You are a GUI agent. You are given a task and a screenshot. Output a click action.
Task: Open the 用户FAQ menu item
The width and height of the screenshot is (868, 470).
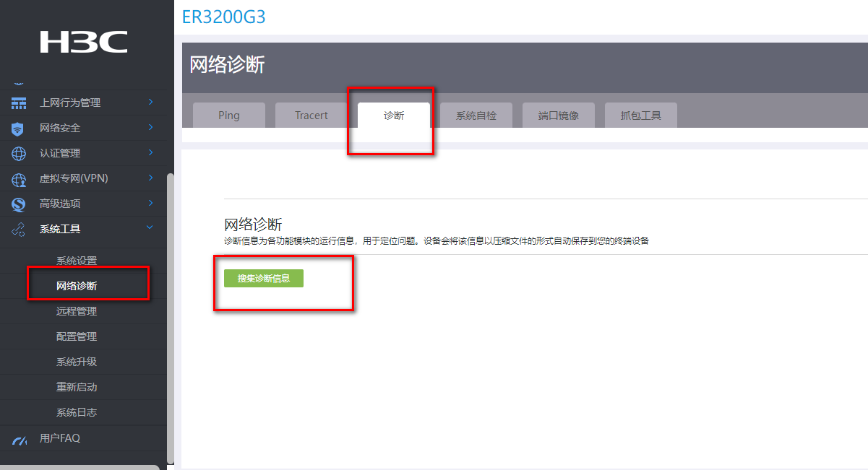[60, 438]
